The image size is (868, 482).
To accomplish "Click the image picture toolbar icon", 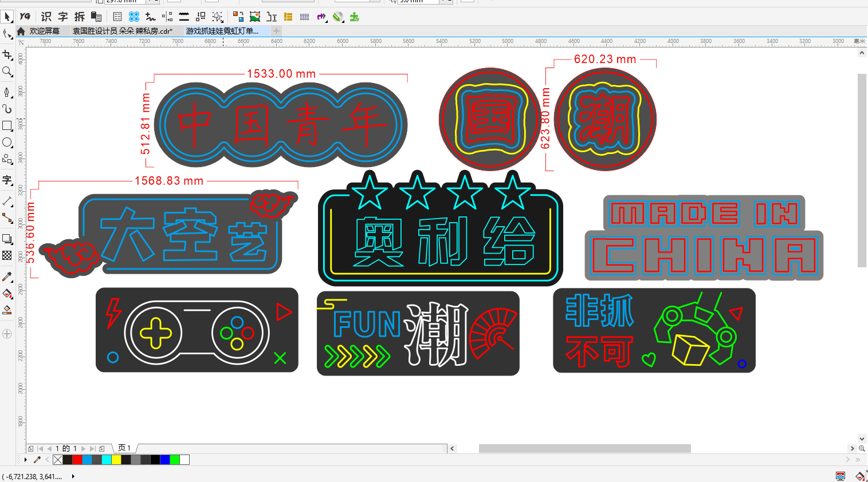I will 255,17.
